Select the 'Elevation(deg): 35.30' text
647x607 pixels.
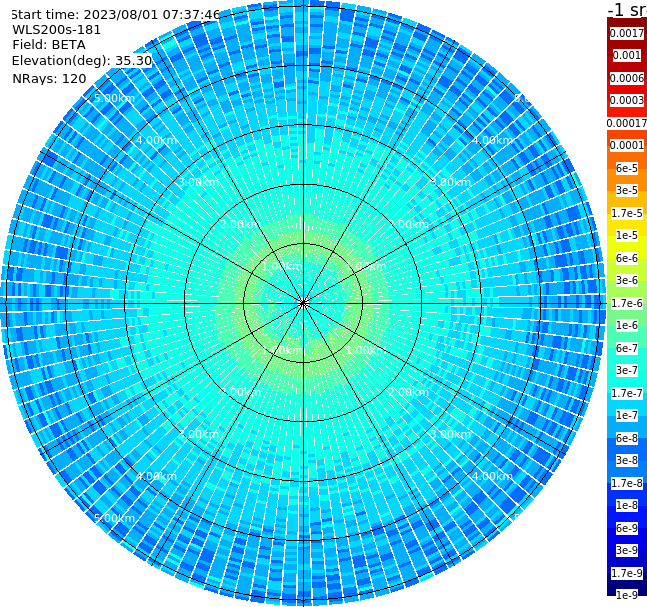(x=82, y=61)
